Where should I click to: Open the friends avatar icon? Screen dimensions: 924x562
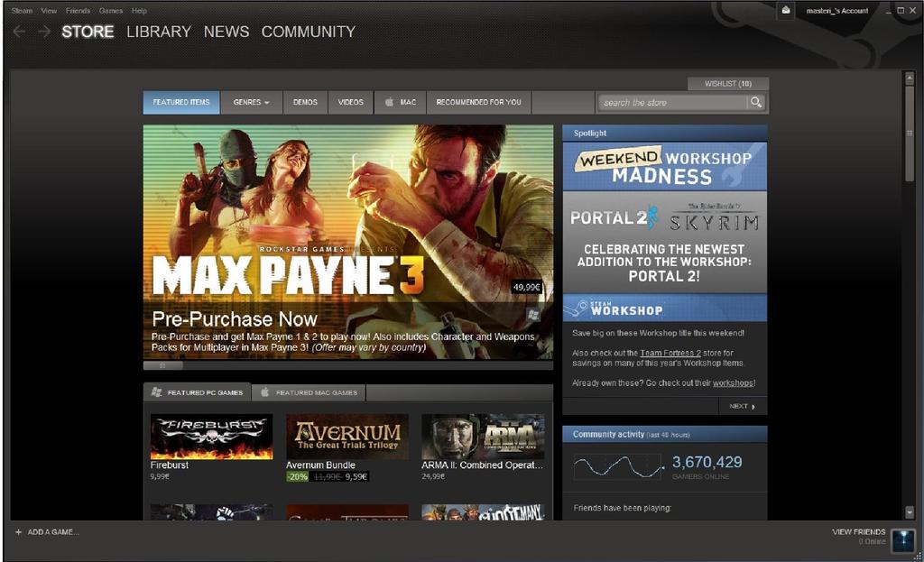pos(902,539)
